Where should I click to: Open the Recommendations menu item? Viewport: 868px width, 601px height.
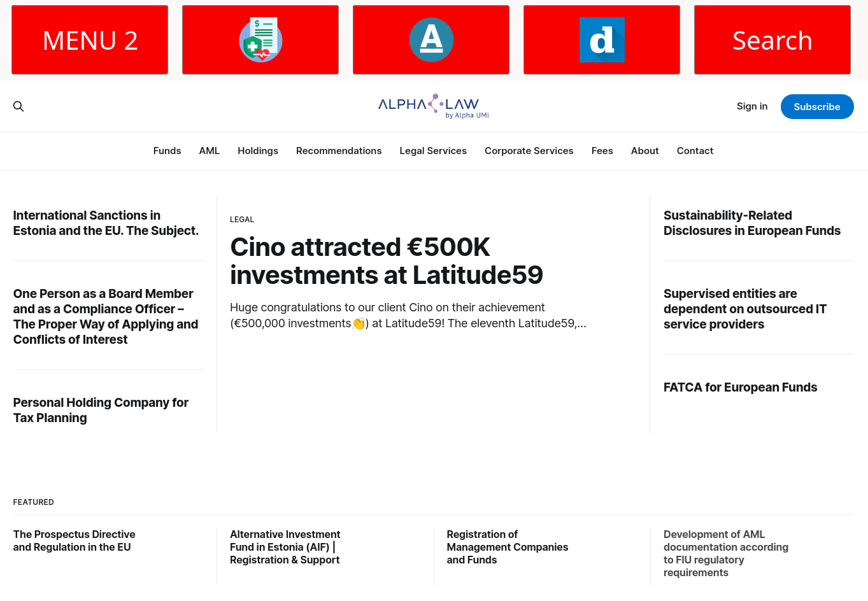pos(339,151)
